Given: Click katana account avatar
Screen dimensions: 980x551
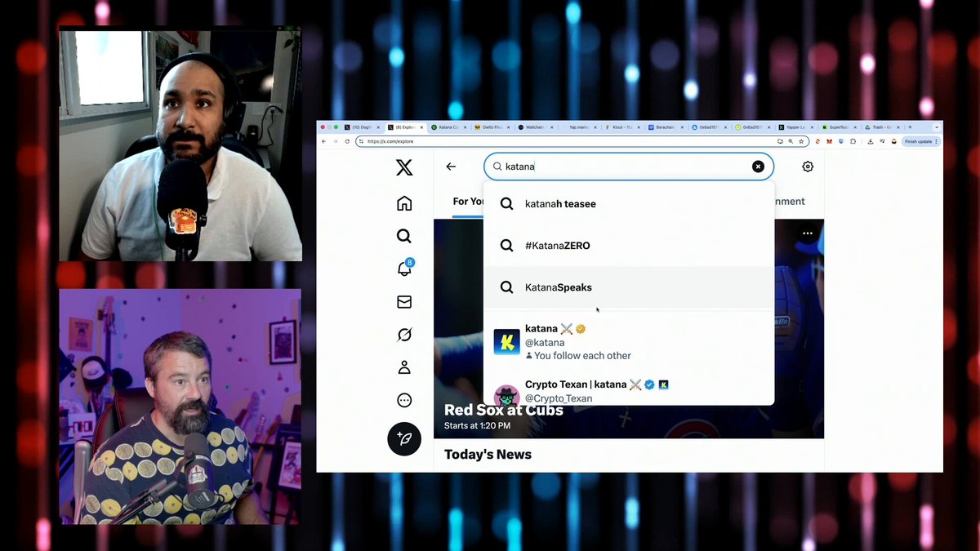Looking at the screenshot, I should (507, 342).
